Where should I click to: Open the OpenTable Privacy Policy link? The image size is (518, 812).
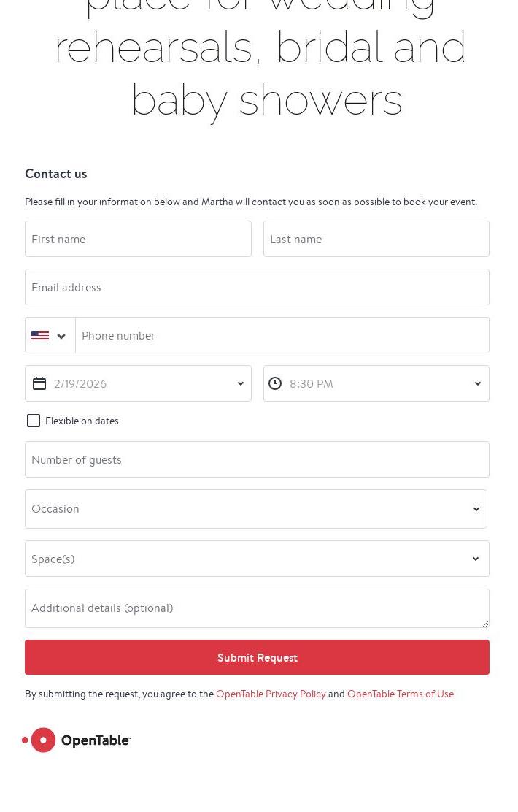pos(271,694)
